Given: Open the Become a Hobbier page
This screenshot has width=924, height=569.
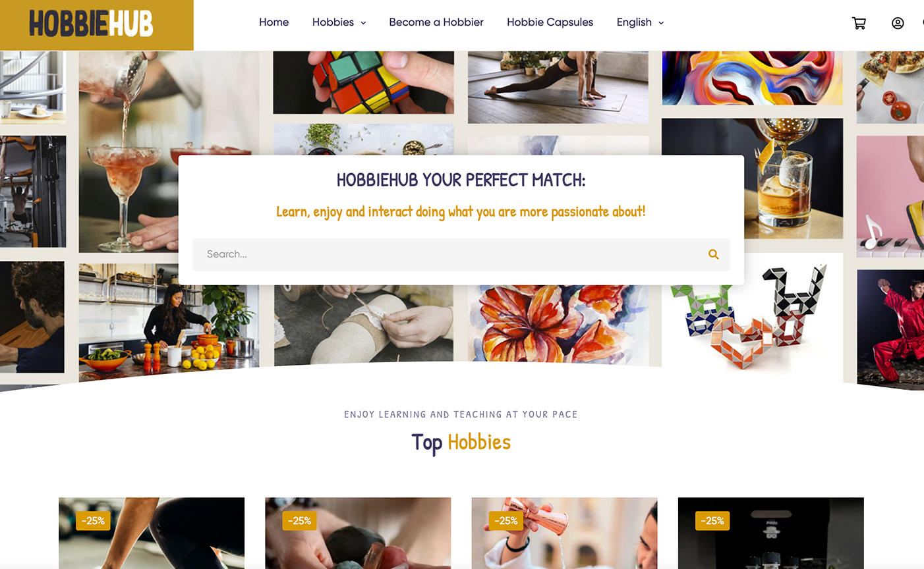Looking at the screenshot, I should point(436,22).
